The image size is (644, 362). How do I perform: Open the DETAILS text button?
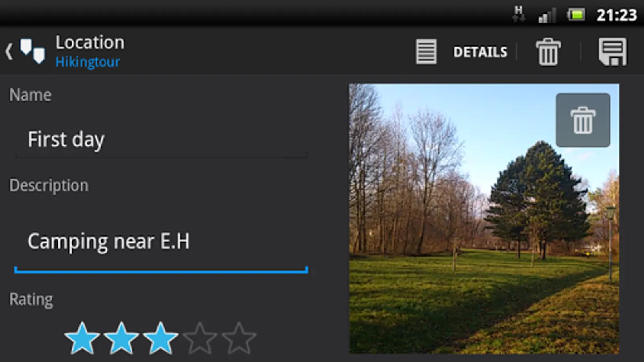point(480,52)
